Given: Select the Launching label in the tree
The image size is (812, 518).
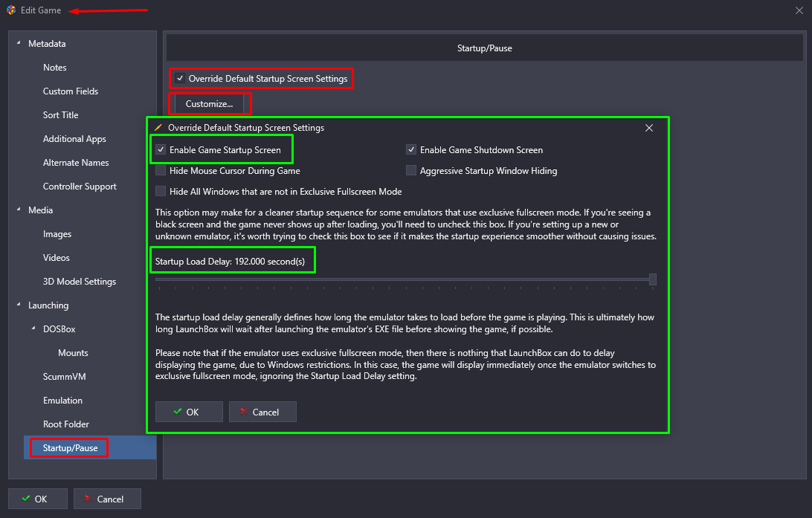Looking at the screenshot, I should click(x=48, y=305).
